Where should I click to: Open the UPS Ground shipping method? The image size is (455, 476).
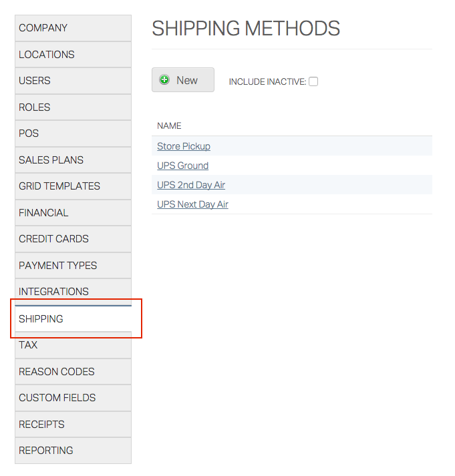click(182, 166)
